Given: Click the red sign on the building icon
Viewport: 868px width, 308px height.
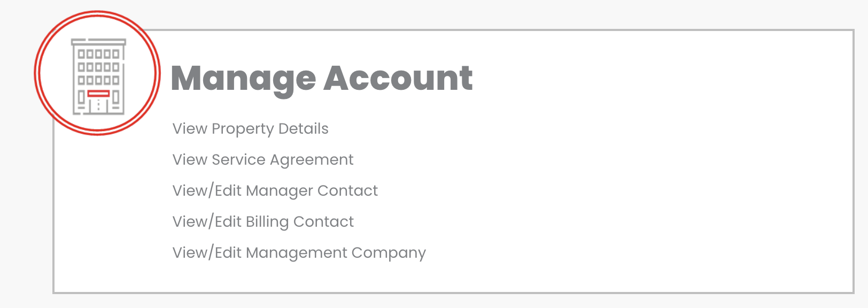Looking at the screenshot, I should pyautogui.click(x=98, y=94).
